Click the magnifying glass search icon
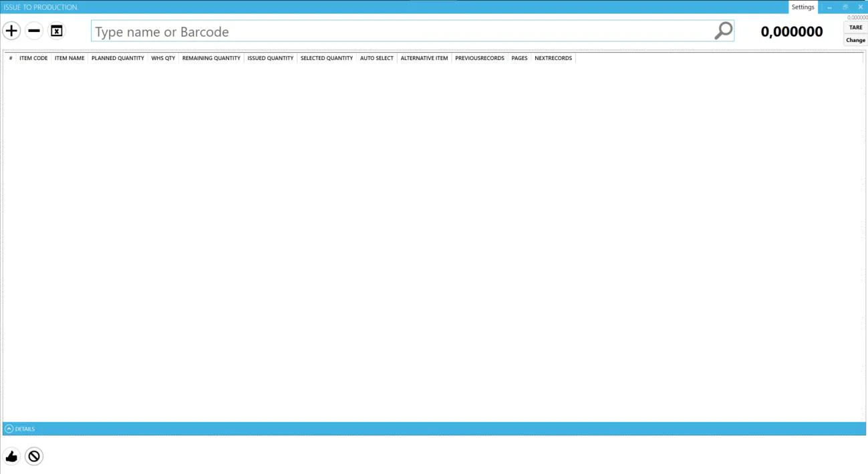Screen dimensions: 868x474 723,31
